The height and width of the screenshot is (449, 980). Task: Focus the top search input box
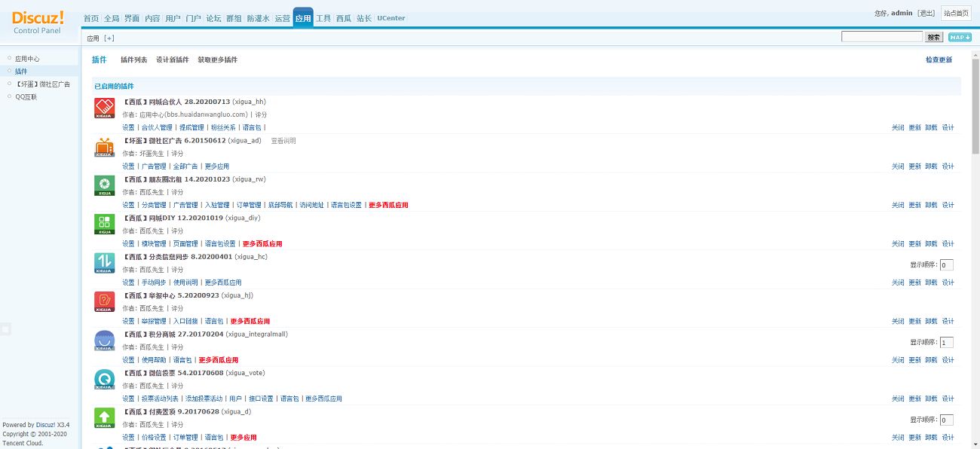882,37
